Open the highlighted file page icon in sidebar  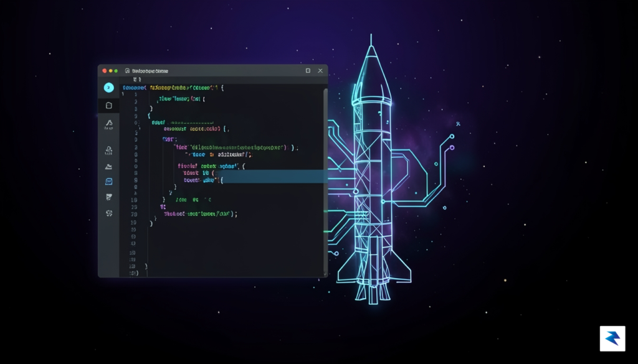[108, 106]
